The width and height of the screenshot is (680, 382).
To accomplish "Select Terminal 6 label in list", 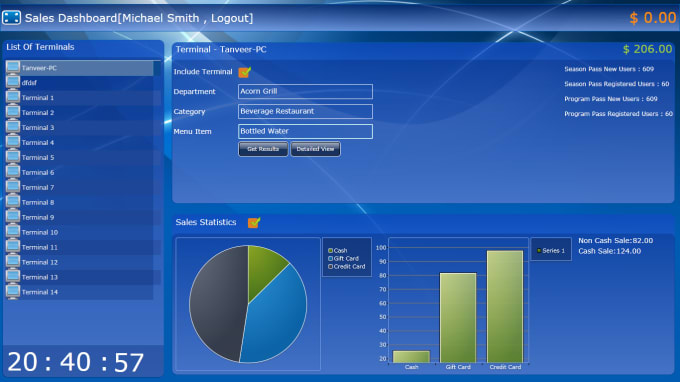I will coord(38,173).
